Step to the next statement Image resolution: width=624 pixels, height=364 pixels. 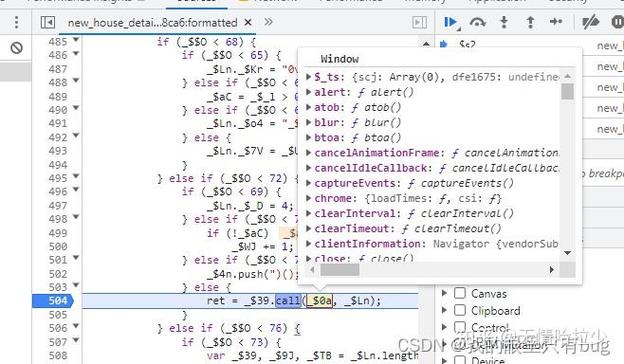556,21
